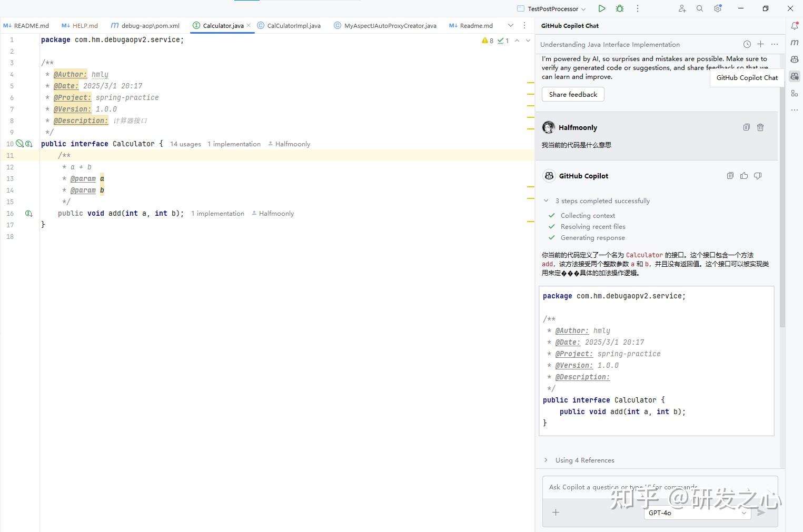
Task: Start a new chat with plus icon
Action: point(760,44)
